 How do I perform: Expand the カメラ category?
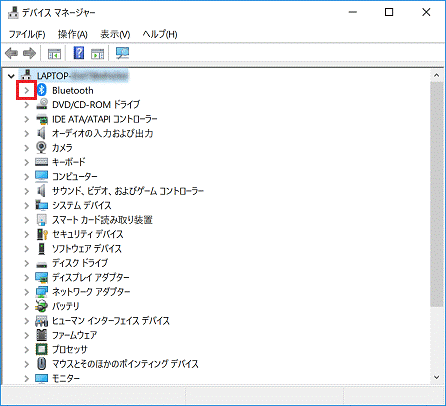coord(27,148)
